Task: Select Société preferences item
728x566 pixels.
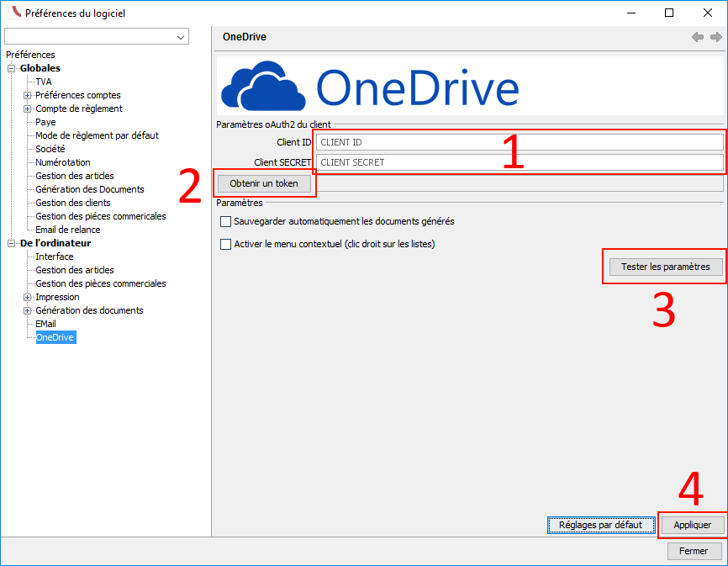Action: coord(50,149)
